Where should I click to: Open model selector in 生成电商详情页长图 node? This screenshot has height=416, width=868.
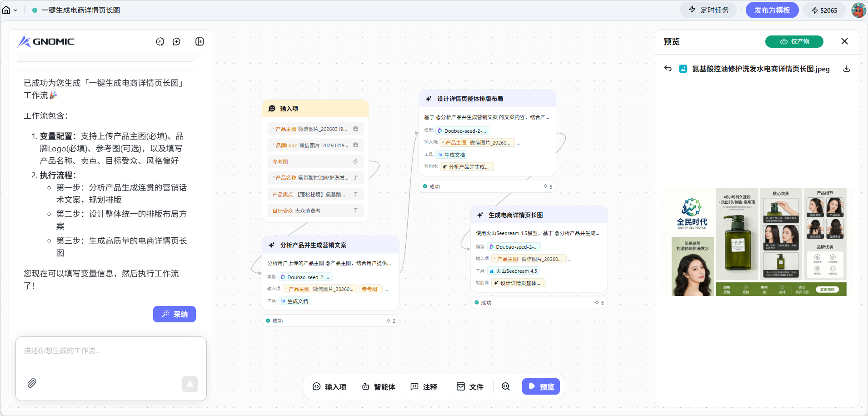pyautogui.click(x=514, y=247)
